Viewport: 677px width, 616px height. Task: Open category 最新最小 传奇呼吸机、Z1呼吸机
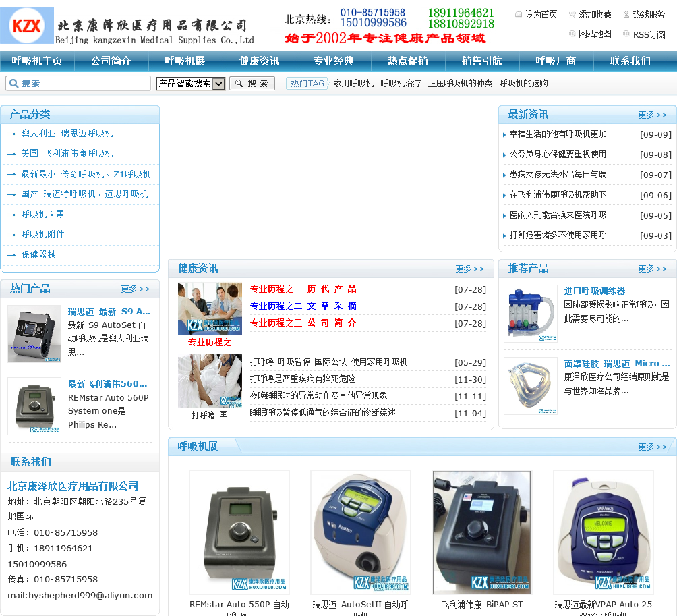click(x=86, y=174)
